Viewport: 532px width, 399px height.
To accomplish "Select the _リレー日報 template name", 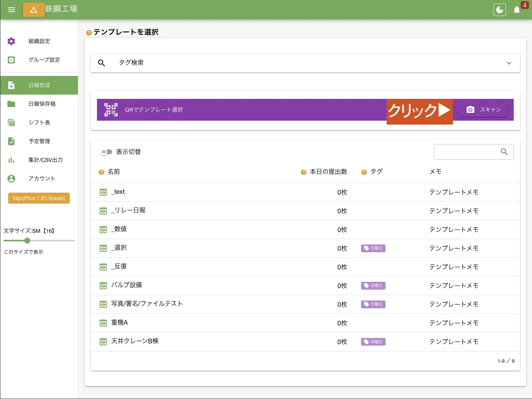I will click(x=128, y=210).
